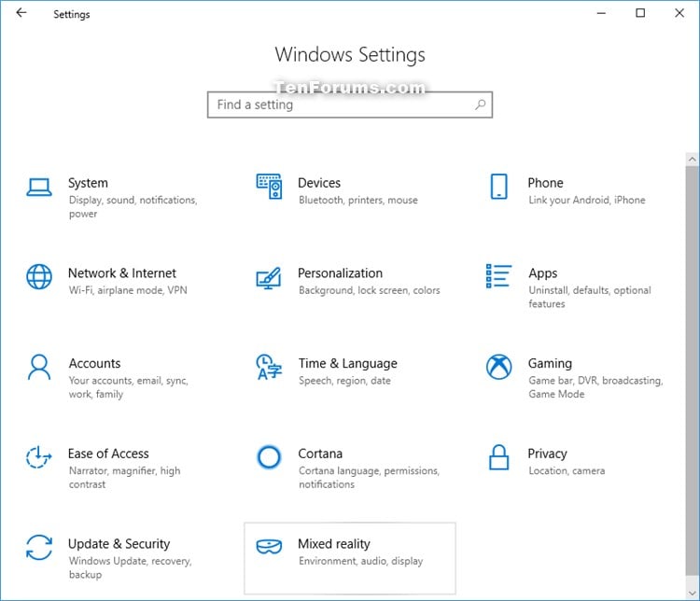Click 'Link your Android, iPhone' description

(x=587, y=200)
